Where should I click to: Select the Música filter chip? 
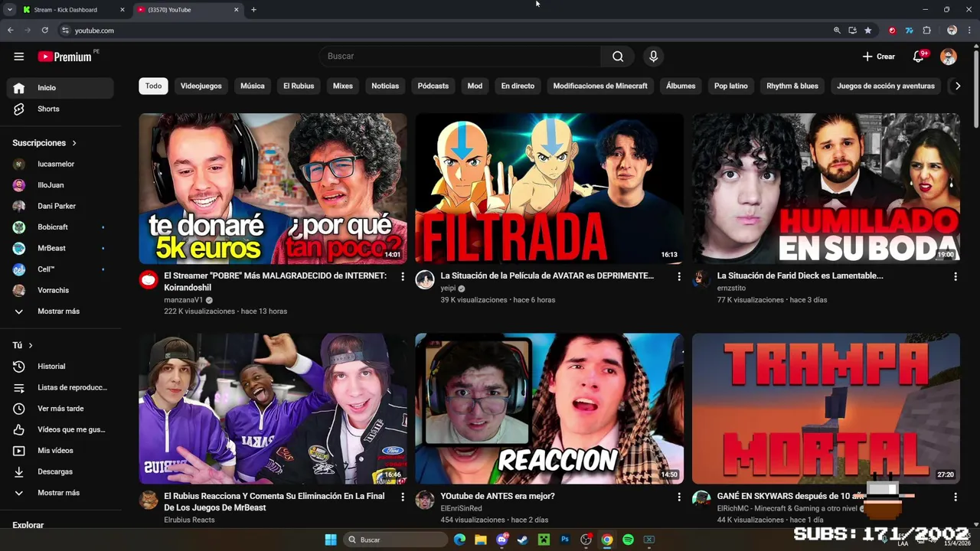(x=252, y=86)
